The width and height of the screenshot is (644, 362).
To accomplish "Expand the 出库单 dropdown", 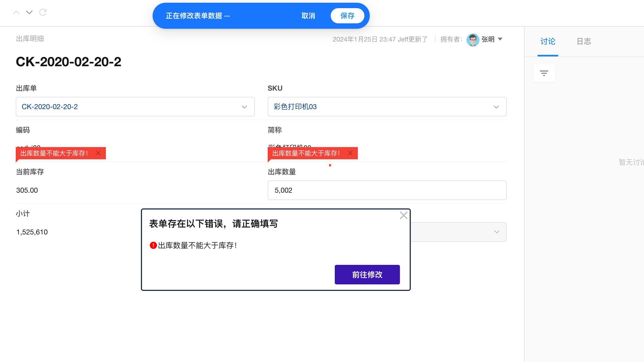I will (x=244, y=107).
